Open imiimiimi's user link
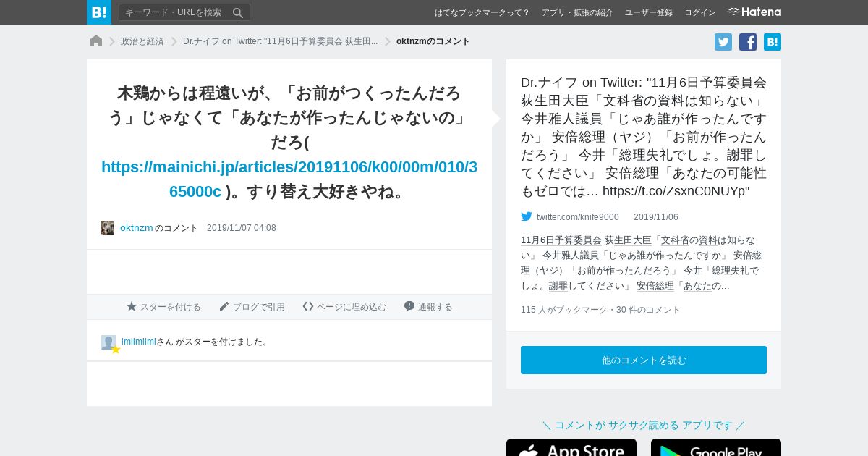 (x=139, y=342)
